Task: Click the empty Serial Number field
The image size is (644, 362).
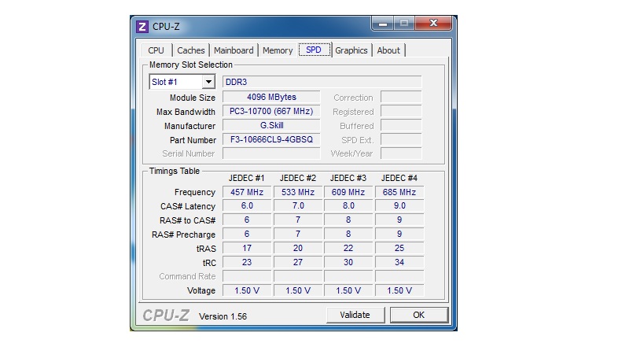Action: click(x=271, y=153)
